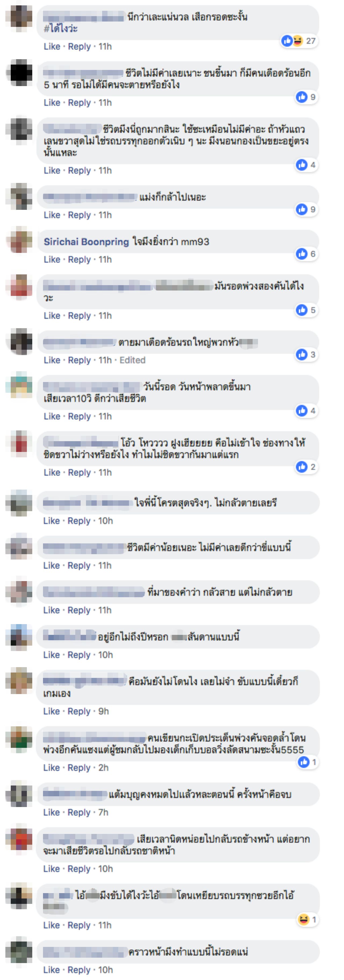Open avatar of the top comment author

19,16
